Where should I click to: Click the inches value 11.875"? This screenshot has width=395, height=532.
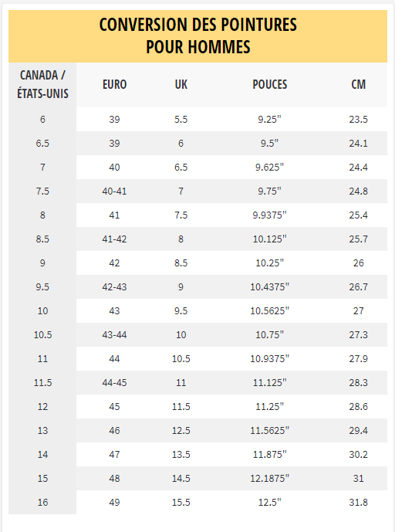pyautogui.click(x=270, y=455)
